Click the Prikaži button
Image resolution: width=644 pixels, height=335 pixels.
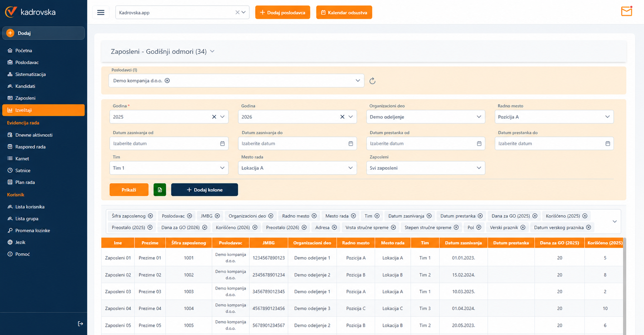129,190
